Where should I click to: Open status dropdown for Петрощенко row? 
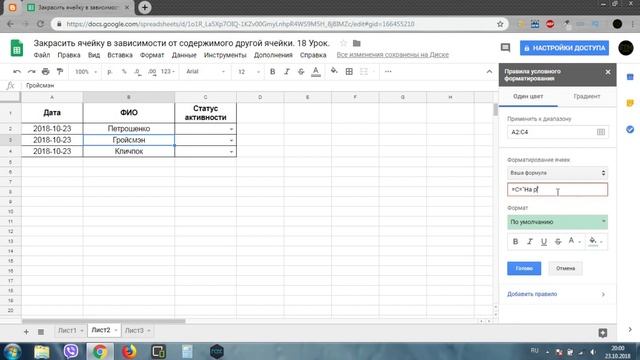[231, 129]
